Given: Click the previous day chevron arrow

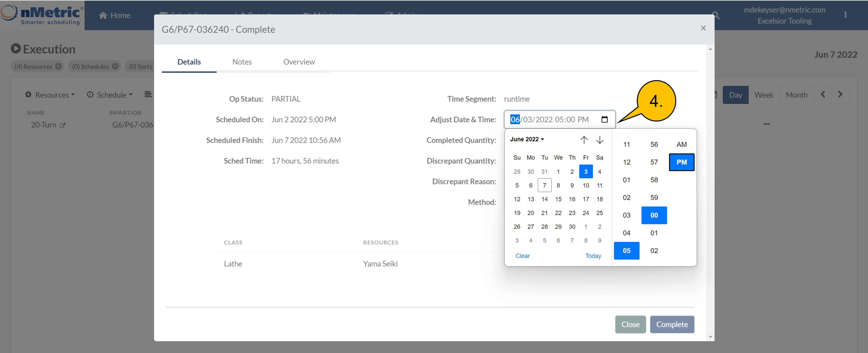Looking at the screenshot, I should pos(822,95).
